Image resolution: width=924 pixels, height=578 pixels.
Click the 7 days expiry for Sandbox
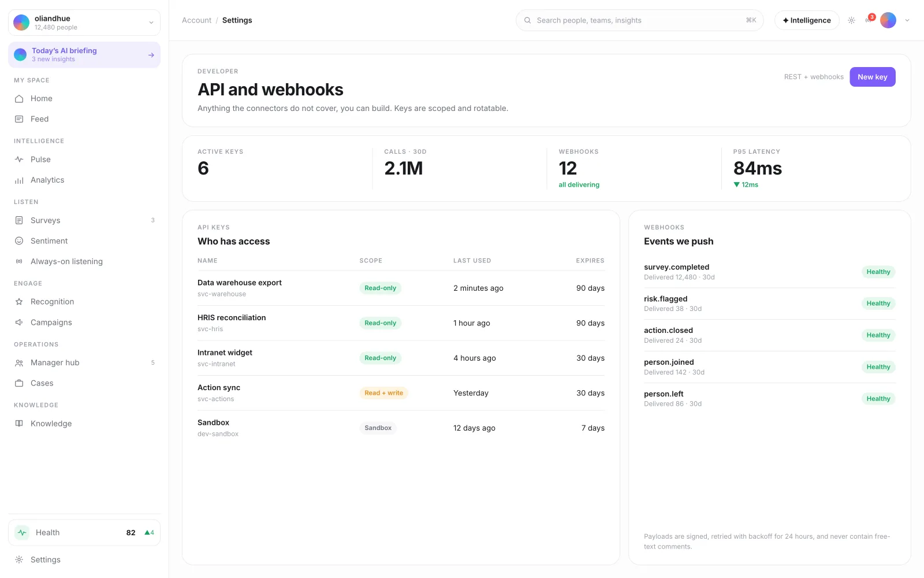point(593,428)
